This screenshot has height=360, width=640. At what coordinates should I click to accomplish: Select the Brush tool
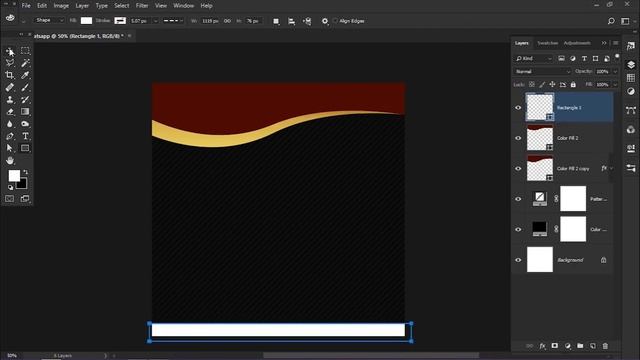(x=25, y=87)
